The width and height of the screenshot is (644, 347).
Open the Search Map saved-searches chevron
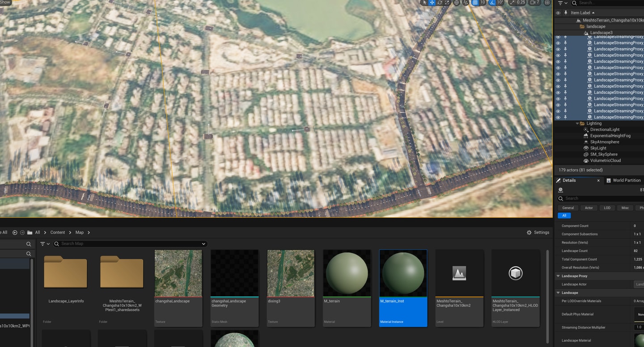coord(203,244)
